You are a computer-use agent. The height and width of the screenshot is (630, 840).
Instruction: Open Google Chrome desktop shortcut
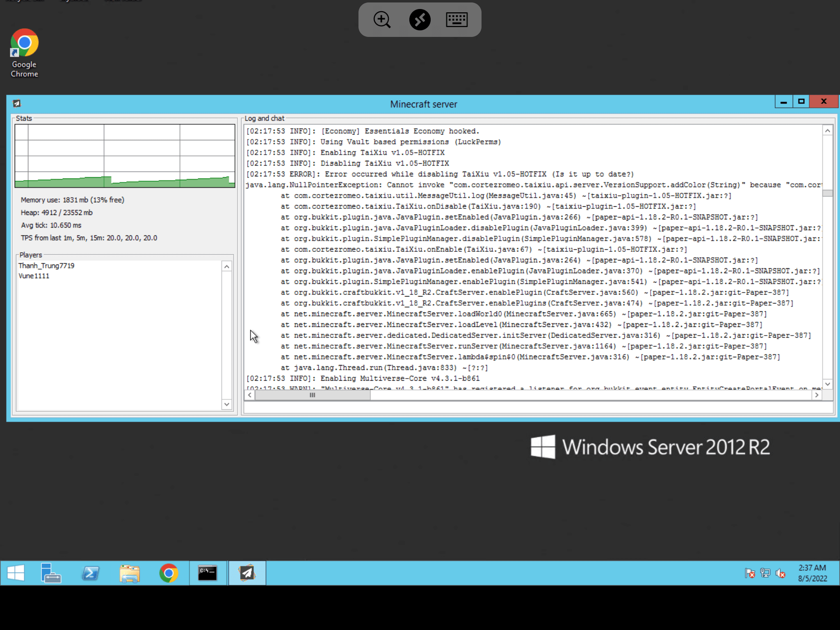point(24,53)
